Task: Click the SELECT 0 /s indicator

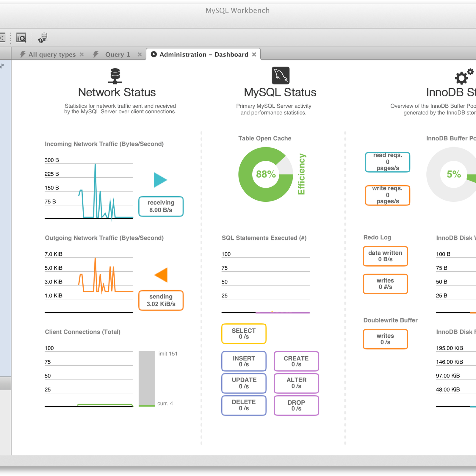Action: [244, 333]
